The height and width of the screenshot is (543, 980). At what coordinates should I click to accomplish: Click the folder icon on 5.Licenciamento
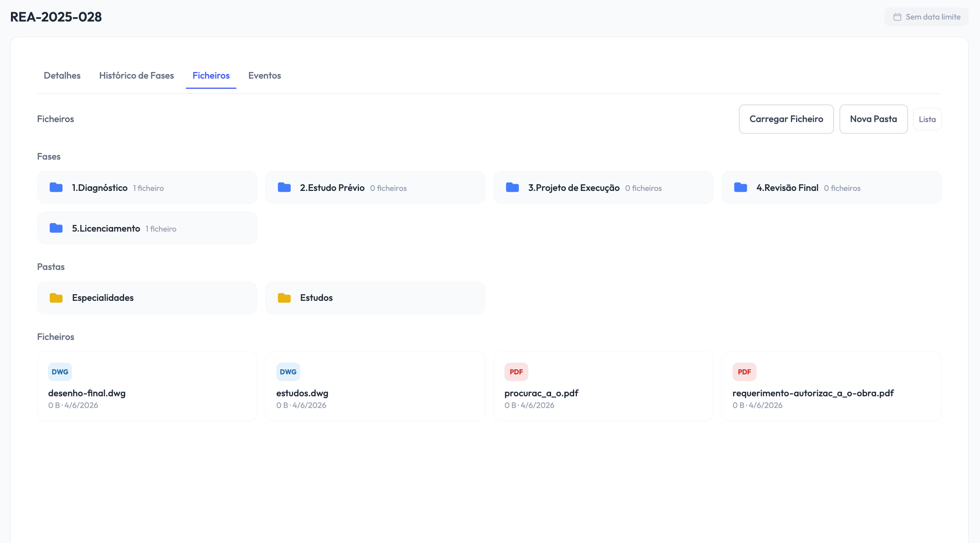point(56,228)
